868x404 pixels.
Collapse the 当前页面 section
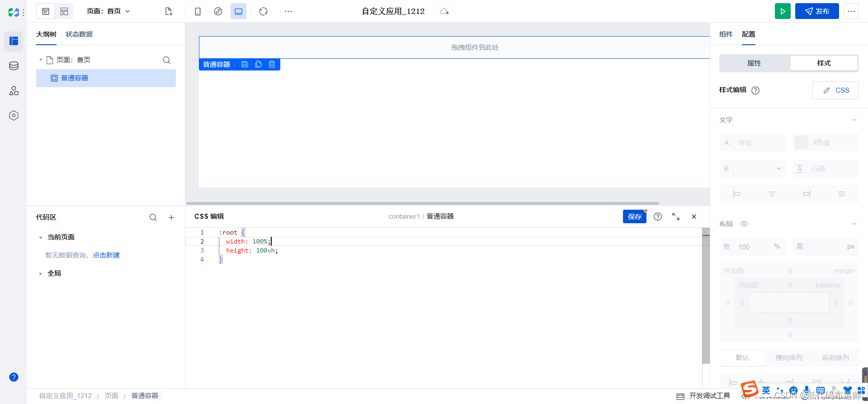41,237
